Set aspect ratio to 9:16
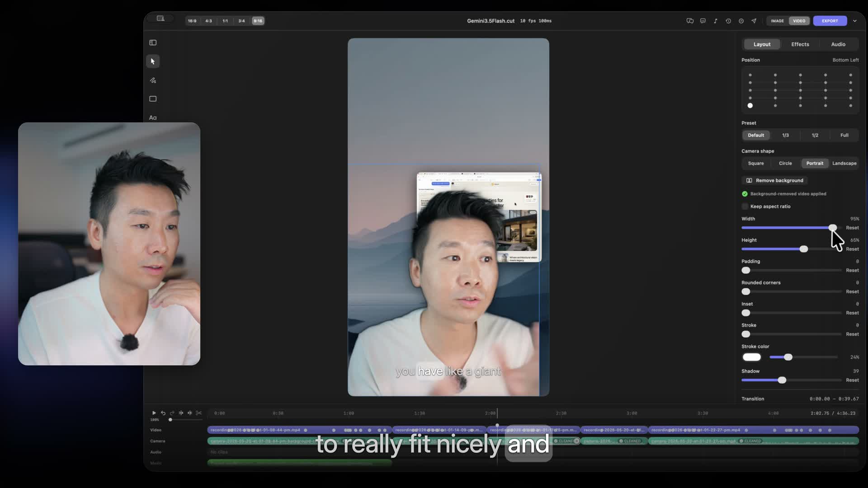 click(258, 21)
